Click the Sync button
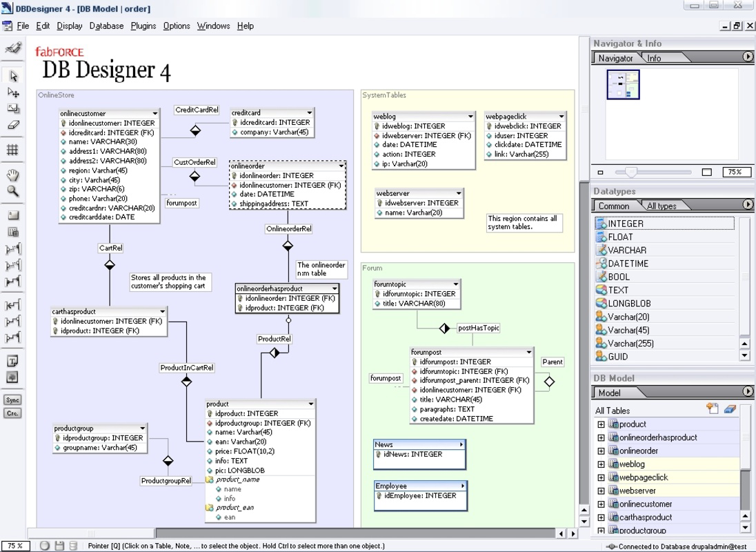Viewport: 756px width, 552px height. point(12,400)
